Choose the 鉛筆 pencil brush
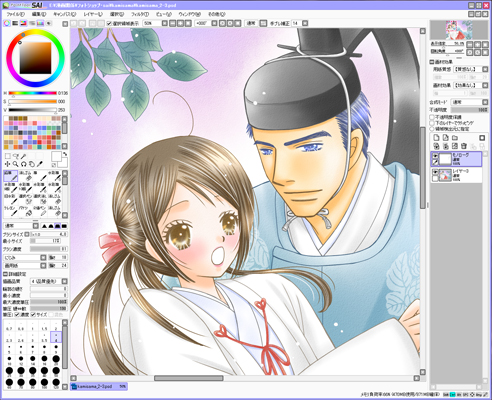This screenshot has width=492, height=400. pos(11,176)
